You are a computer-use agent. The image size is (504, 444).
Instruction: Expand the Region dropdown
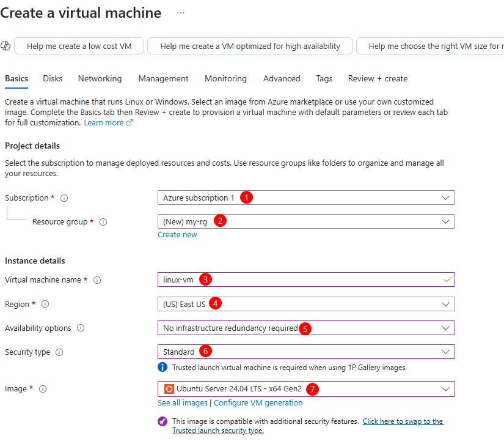(x=306, y=304)
